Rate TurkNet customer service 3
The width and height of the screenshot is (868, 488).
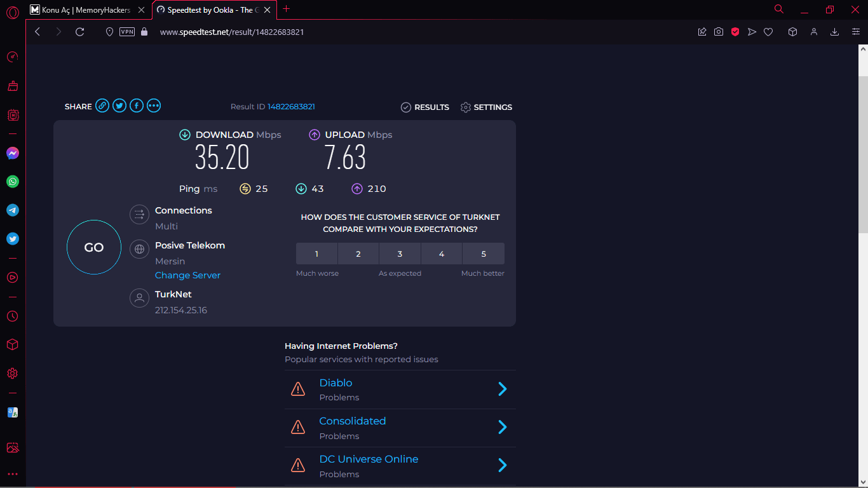click(x=400, y=254)
